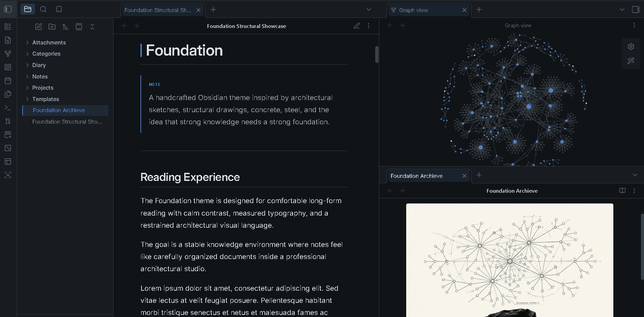Open the search magnifier panel in the left sidebar
644x317 pixels.
[x=43, y=9]
